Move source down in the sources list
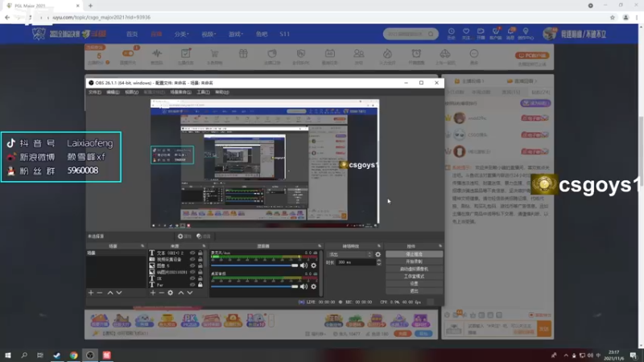This screenshot has width=644, height=362. (x=190, y=293)
